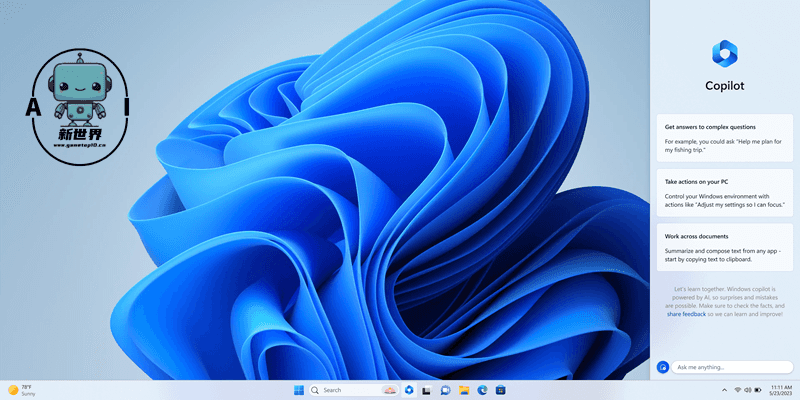Click the "Sunny" weather label

29,394
